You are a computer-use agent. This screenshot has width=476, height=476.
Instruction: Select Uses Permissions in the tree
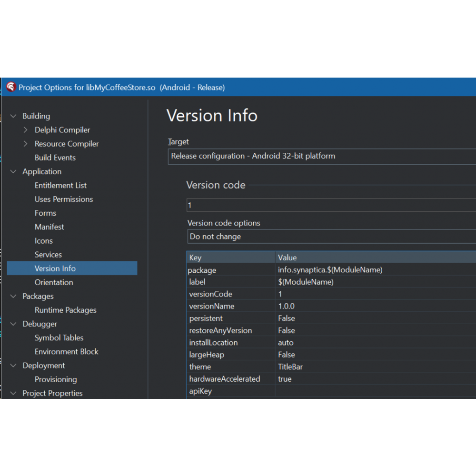(x=64, y=199)
